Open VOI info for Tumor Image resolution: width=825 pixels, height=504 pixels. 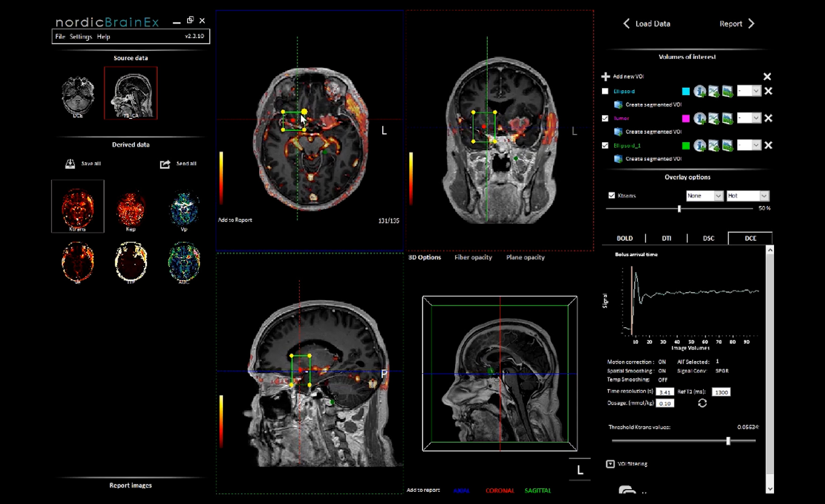click(x=700, y=118)
